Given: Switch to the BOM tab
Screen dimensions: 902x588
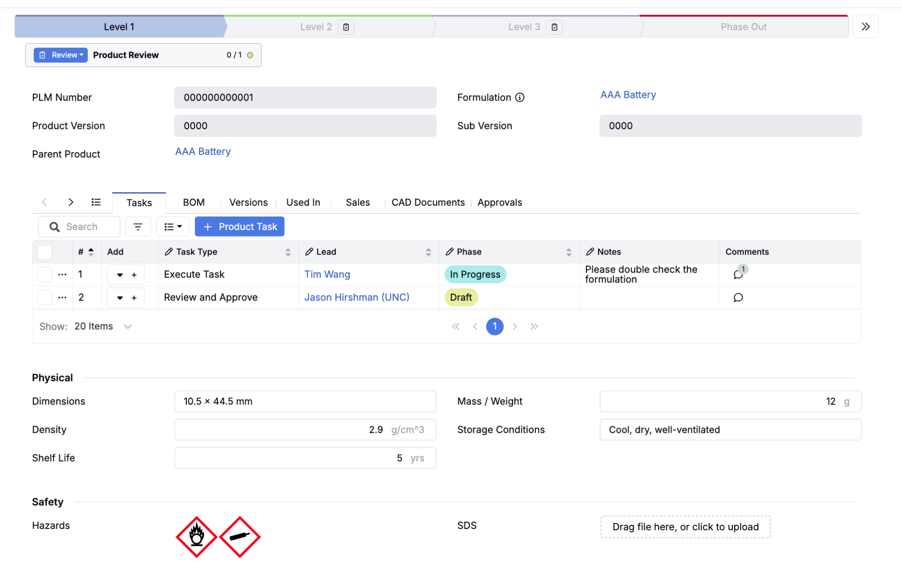Looking at the screenshot, I should pos(194,203).
